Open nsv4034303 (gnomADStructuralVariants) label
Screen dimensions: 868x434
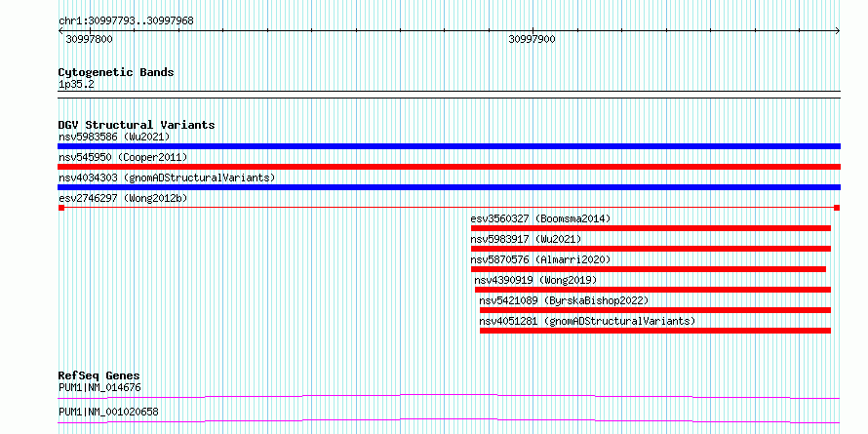[x=167, y=178]
